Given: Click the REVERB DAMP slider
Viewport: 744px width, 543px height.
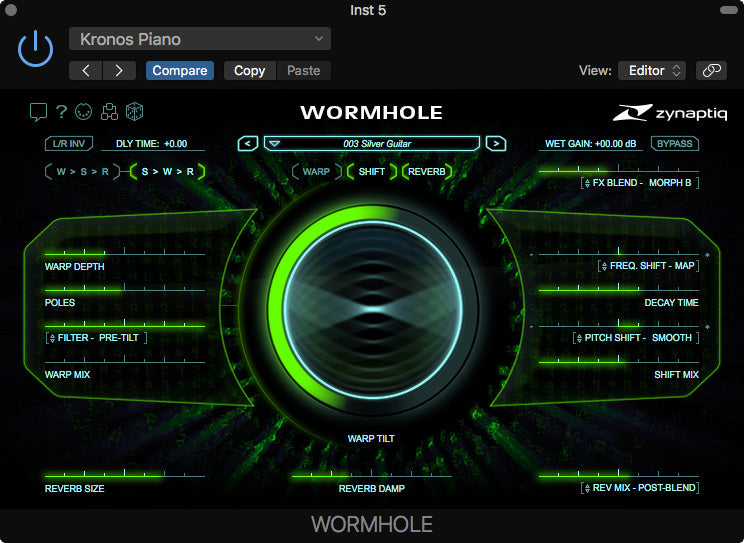Looking at the screenshot, I should tap(372, 474).
